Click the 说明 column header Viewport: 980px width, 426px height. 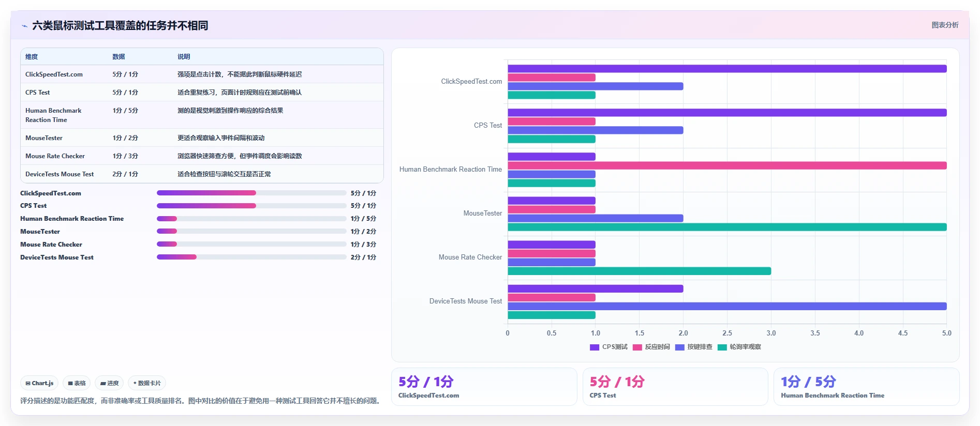point(184,57)
